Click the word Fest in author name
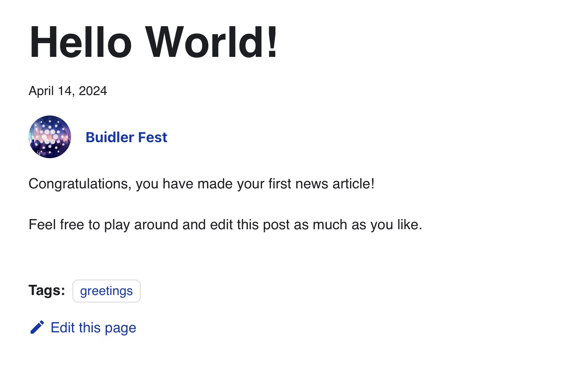The width and height of the screenshot is (588, 375). pos(153,137)
